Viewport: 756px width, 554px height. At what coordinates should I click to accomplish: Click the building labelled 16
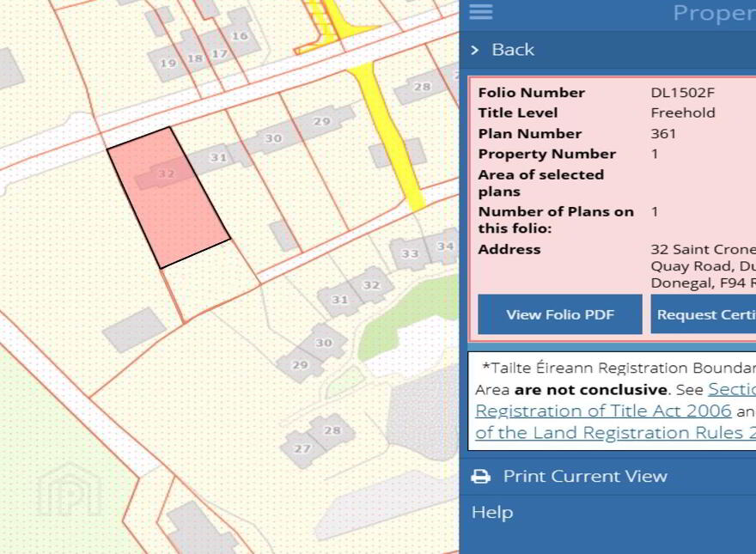[240, 36]
